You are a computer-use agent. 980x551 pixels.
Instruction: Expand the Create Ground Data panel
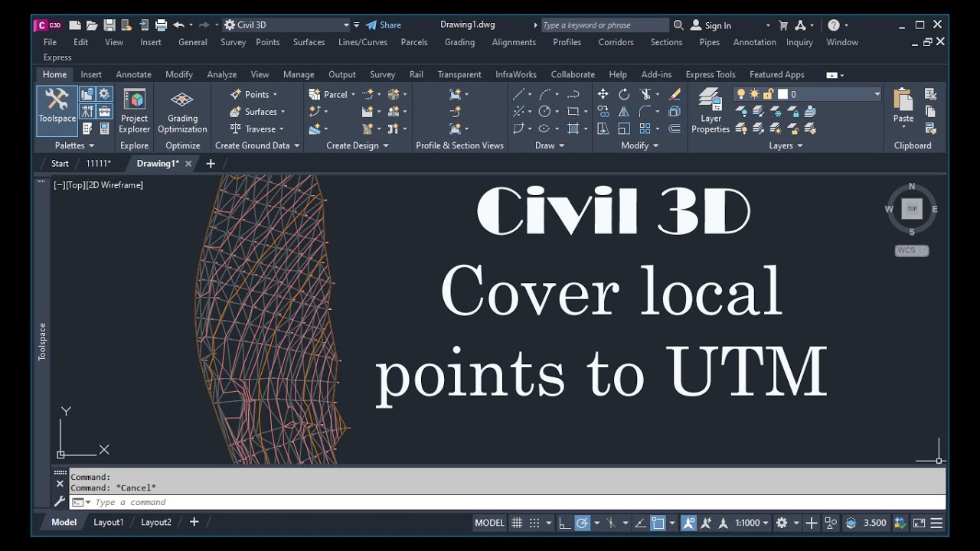point(257,145)
